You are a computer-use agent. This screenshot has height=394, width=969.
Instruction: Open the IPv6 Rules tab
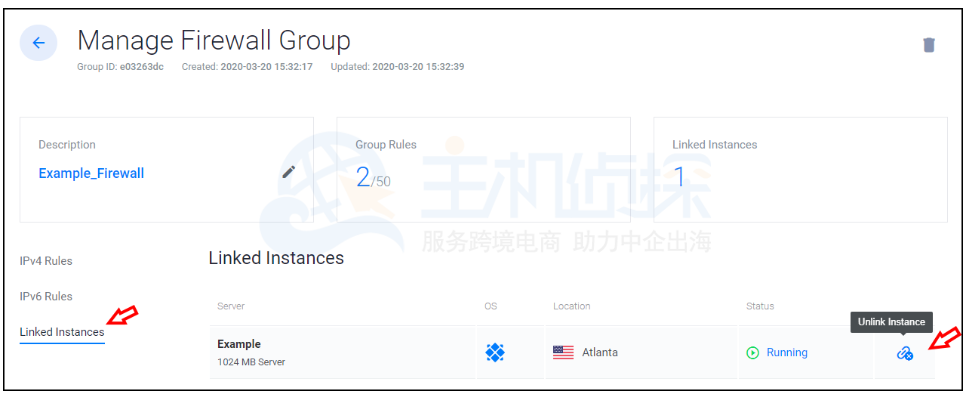[x=46, y=296]
